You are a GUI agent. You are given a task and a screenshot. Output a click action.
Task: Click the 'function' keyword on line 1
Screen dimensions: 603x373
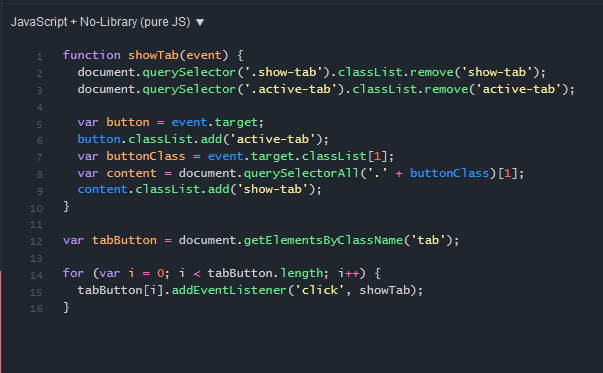pyautogui.click(x=92, y=55)
